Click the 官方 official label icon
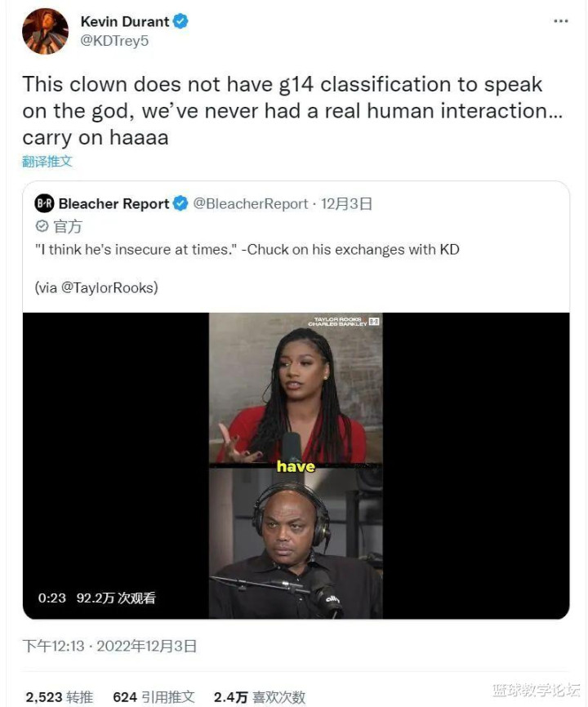The image size is (588, 707). (x=42, y=226)
